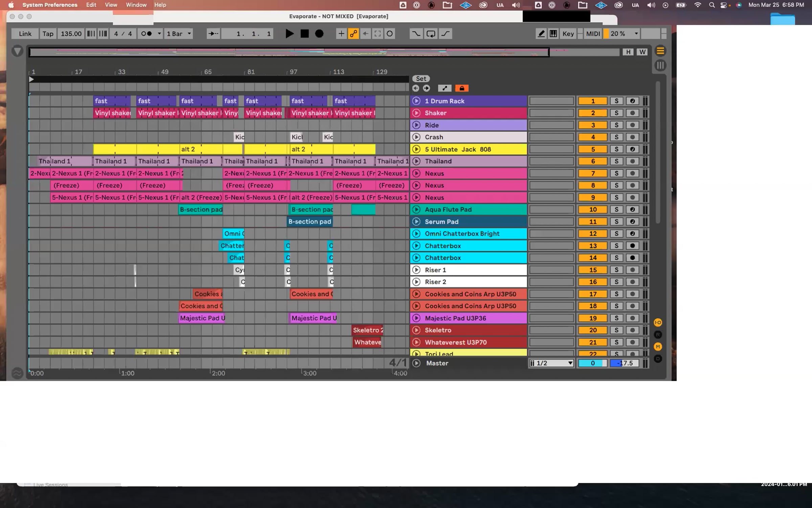
Task: Toggle the Loop switch
Action: 431,34
